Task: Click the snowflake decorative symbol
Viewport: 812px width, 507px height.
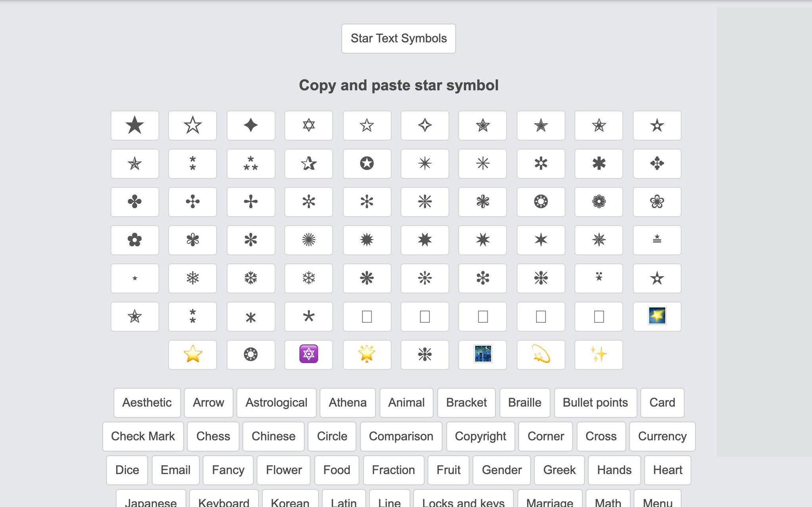Action: coord(193,278)
